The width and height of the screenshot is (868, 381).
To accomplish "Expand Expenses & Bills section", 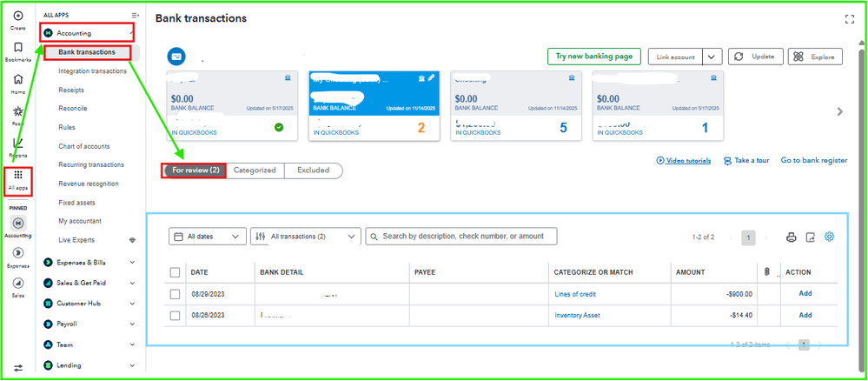I will (x=132, y=263).
